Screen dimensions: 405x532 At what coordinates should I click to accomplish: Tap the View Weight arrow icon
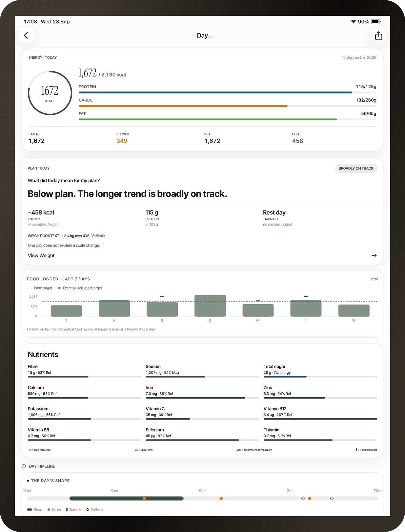tap(374, 255)
